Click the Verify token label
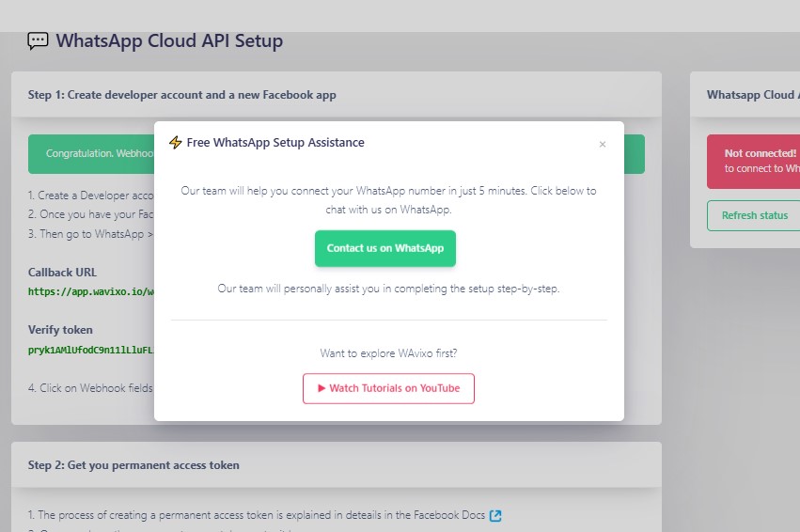The width and height of the screenshot is (800, 532). point(60,330)
